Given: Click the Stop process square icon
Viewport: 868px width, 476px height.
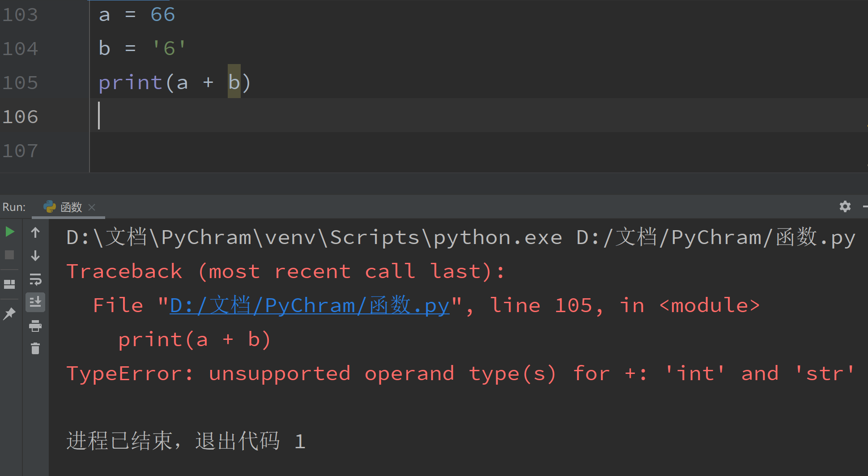Looking at the screenshot, I should click(x=9, y=255).
